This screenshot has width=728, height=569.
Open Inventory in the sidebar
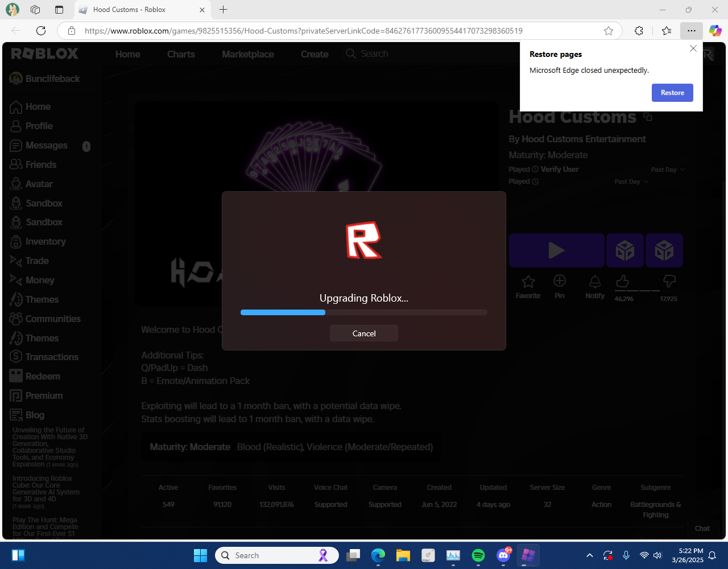pyautogui.click(x=38, y=241)
